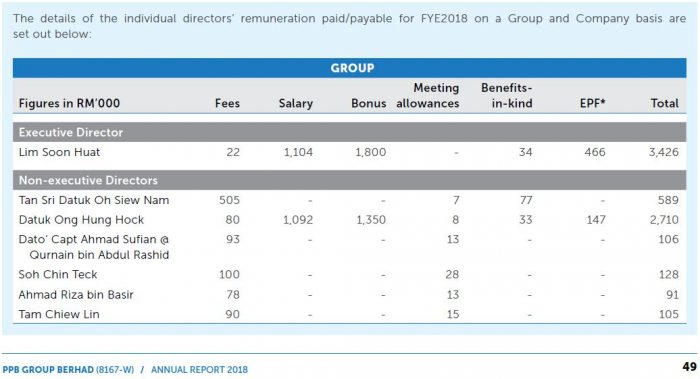Select the Lim Soon Huat row name
The height and width of the screenshot is (379, 700).
point(59,152)
